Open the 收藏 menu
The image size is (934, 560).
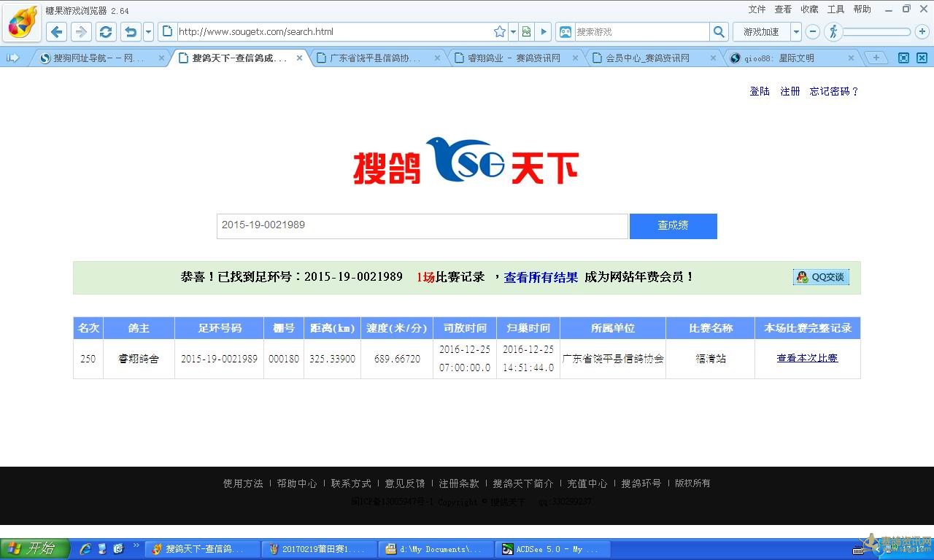click(x=809, y=9)
